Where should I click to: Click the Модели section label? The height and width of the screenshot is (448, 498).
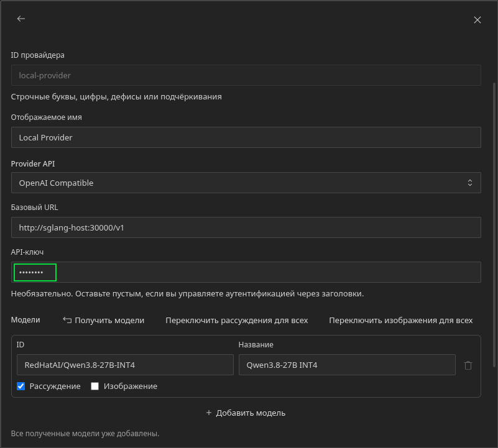click(25, 320)
